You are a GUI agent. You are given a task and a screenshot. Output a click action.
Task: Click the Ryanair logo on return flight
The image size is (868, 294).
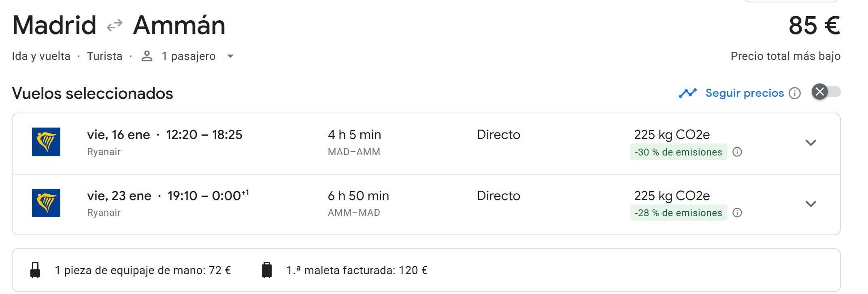click(46, 203)
